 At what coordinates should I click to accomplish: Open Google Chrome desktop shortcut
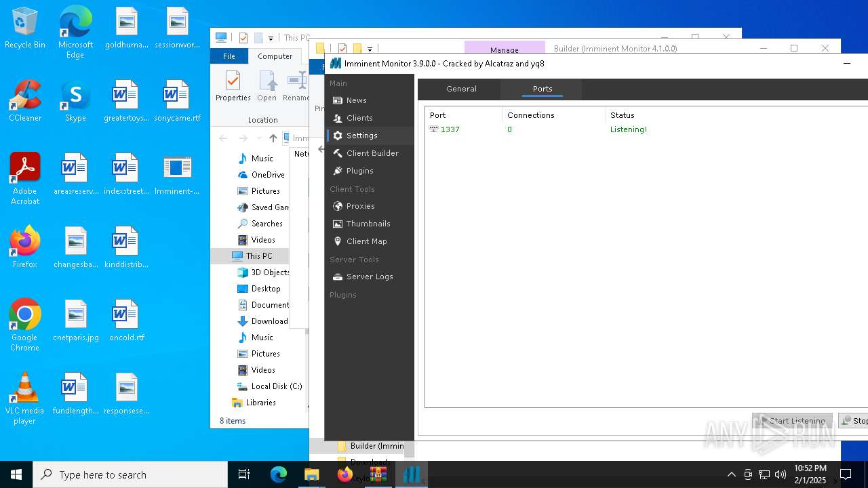[25, 325]
